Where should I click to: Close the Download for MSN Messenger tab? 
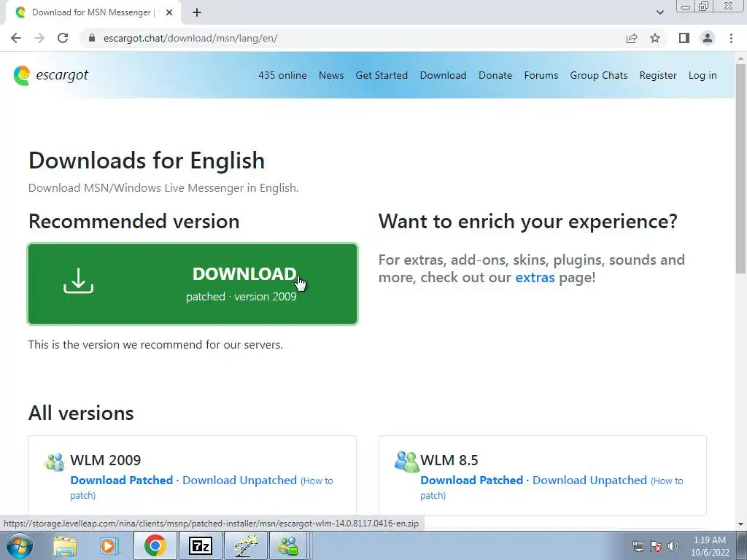click(169, 12)
